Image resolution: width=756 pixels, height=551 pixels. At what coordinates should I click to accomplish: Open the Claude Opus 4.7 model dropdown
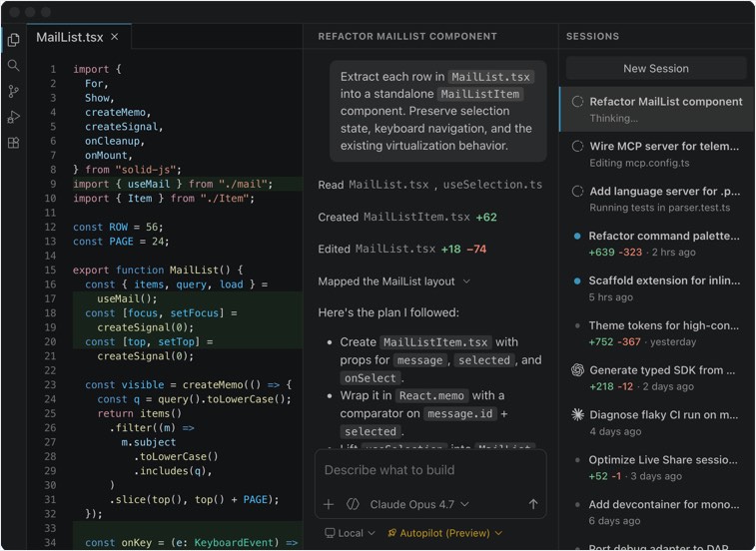419,504
